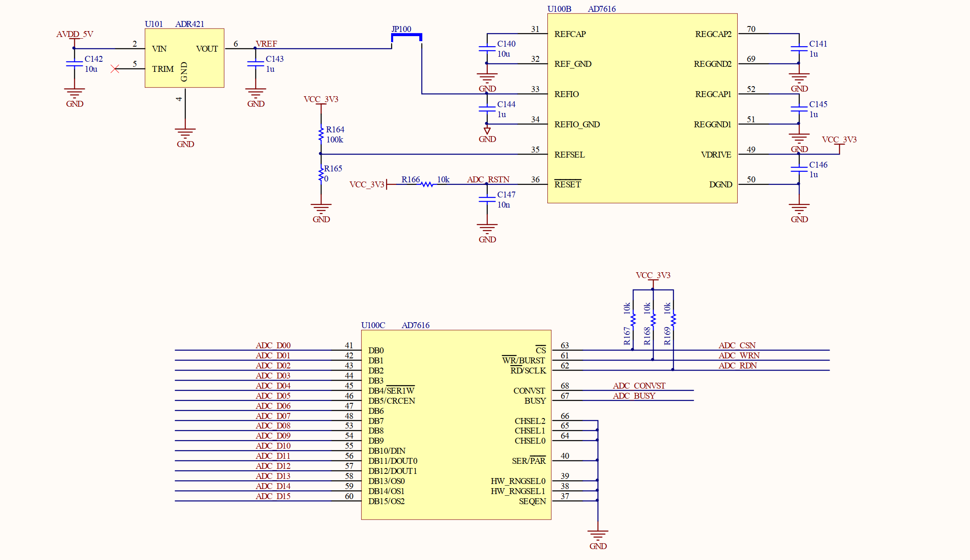Select the red no-connect cross on TRIM

[115, 68]
